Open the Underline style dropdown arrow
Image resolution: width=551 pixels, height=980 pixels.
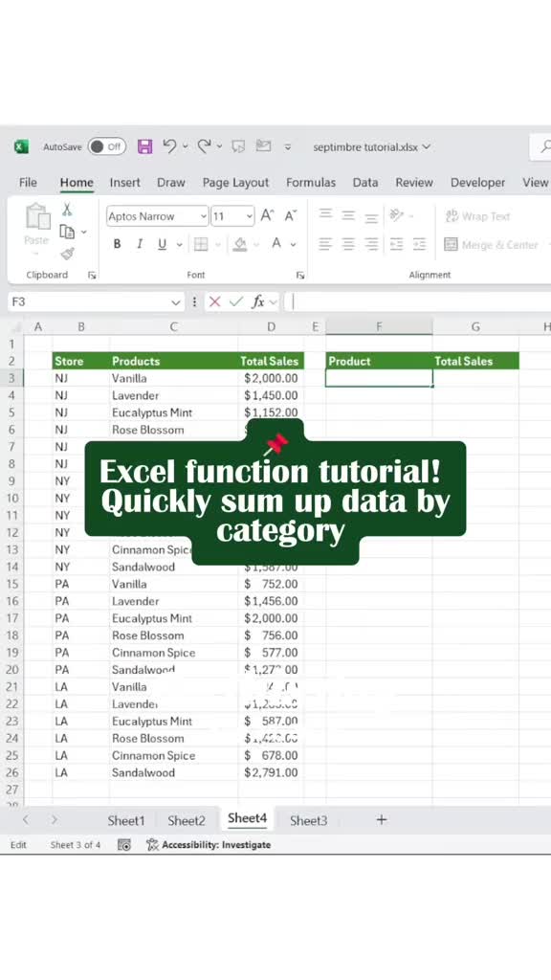click(179, 244)
